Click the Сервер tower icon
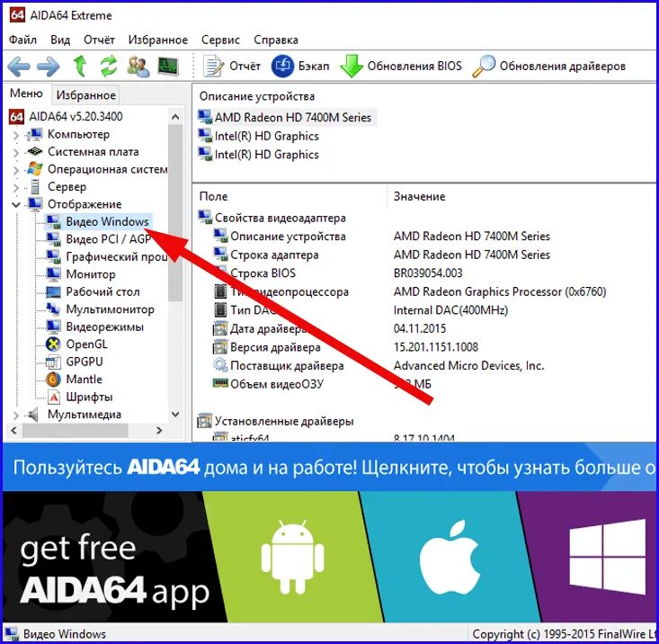Image resolution: width=659 pixels, height=644 pixels. 35,187
